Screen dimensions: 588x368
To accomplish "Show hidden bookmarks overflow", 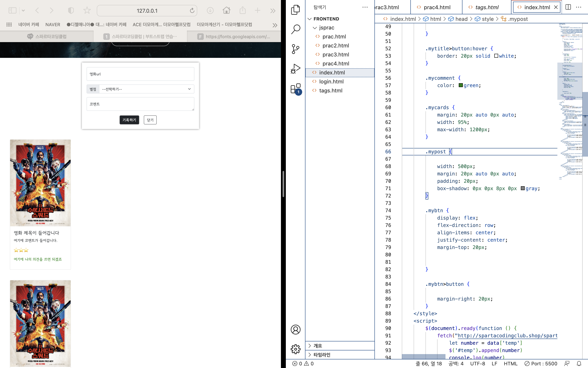I will point(275,25).
